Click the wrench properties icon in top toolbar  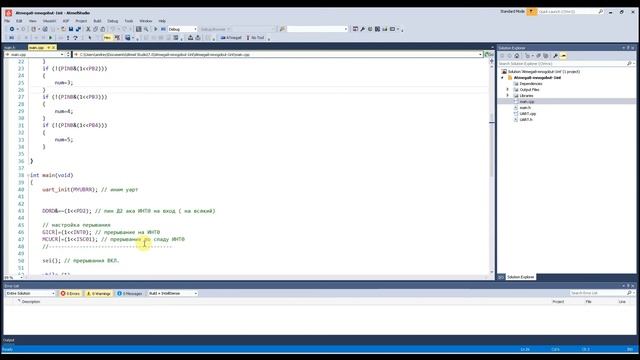(362, 29)
